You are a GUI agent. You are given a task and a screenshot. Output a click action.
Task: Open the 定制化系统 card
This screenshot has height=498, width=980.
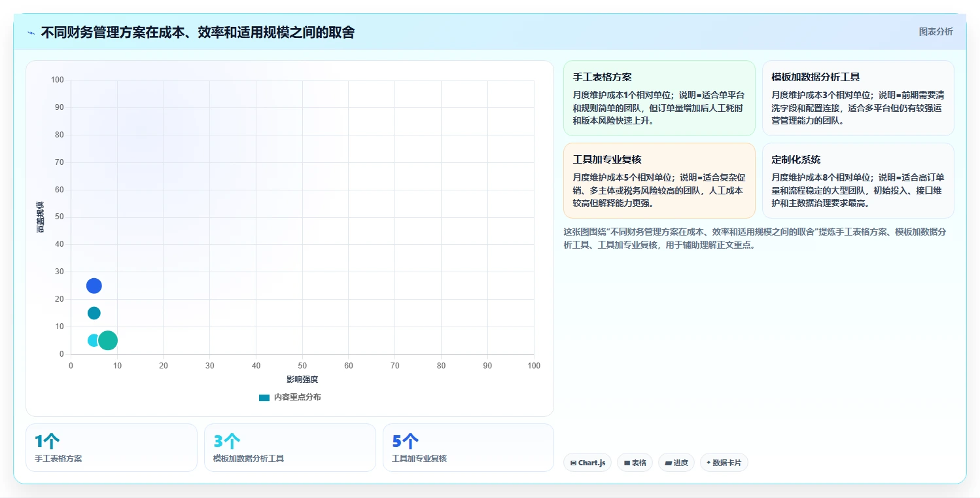[x=858, y=181]
